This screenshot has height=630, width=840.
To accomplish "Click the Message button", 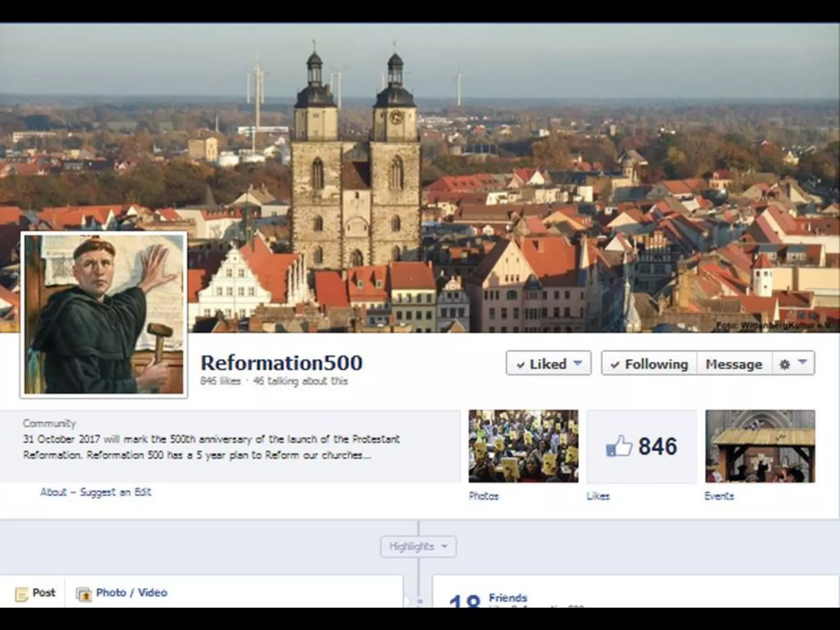I will pos(734,364).
